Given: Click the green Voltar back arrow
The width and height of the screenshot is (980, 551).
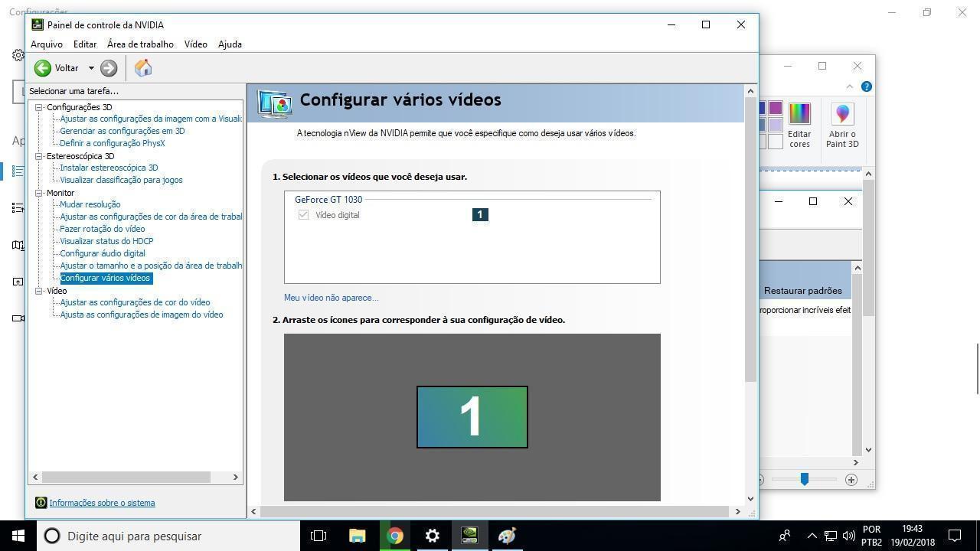Looking at the screenshot, I should (x=42, y=68).
